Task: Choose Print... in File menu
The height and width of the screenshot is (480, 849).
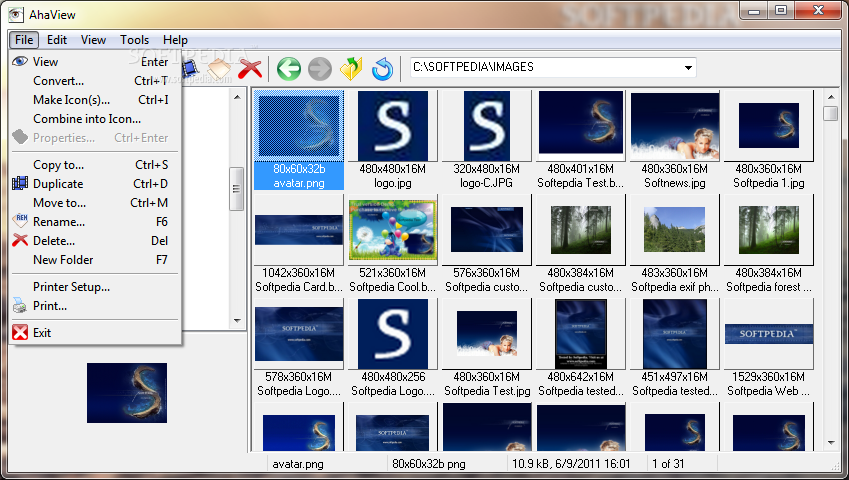Action: click(95, 305)
